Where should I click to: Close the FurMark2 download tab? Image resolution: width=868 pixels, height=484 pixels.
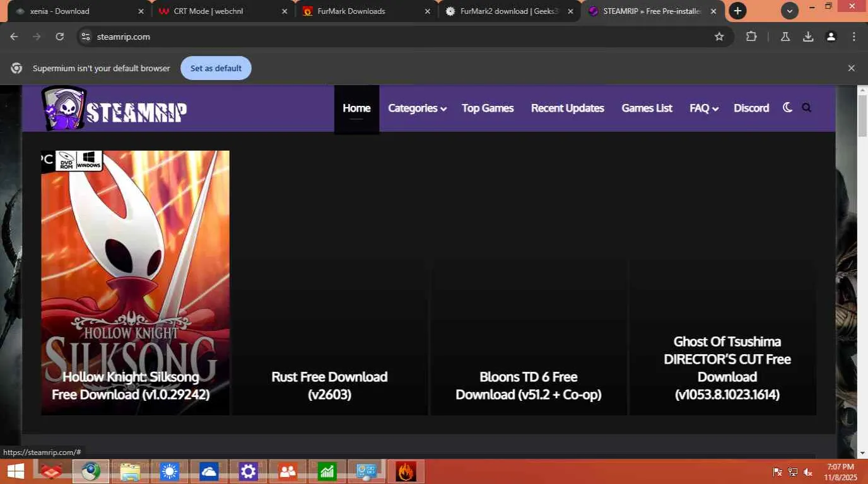click(x=570, y=11)
